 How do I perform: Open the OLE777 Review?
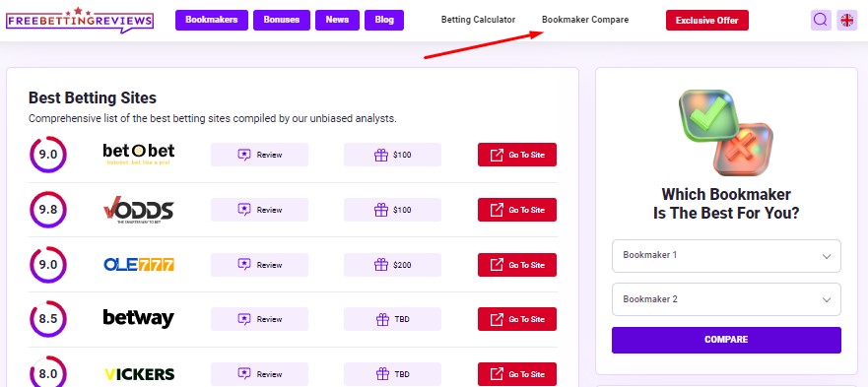pyautogui.click(x=259, y=265)
